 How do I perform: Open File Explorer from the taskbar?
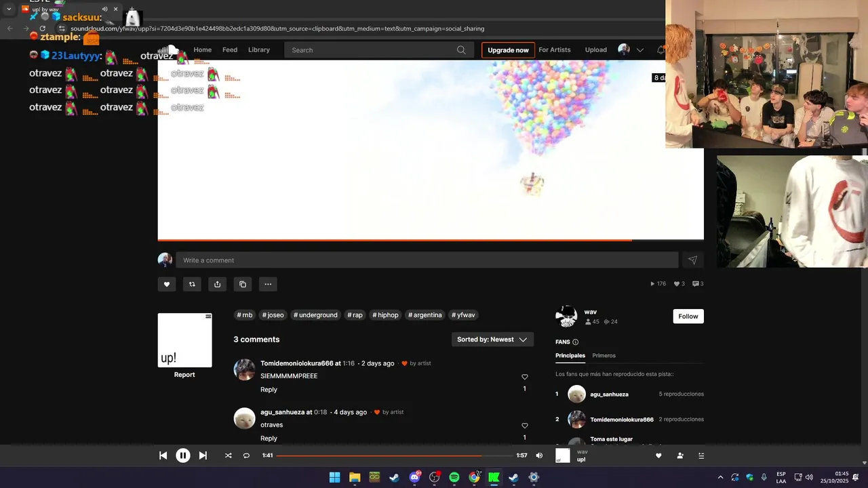[x=355, y=477]
